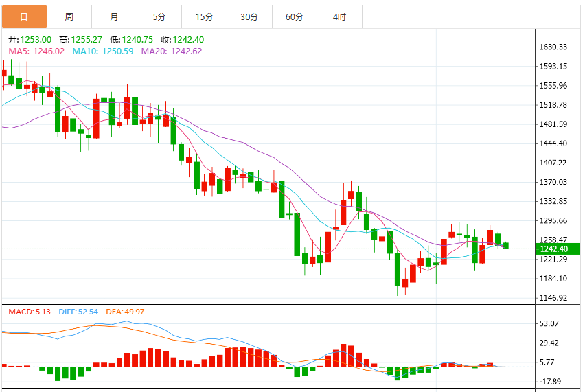585x392 pixels.
Task: Switch to the 月 monthly tab
Action: (x=114, y=16)
